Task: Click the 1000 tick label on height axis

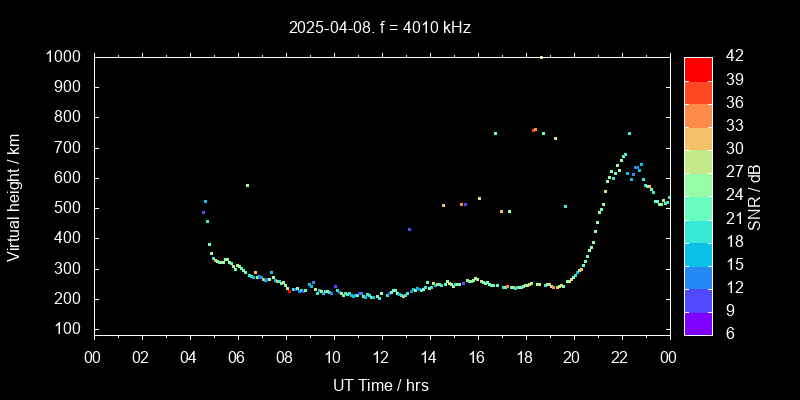Action: pyautogui.click(x=65, y=57)
